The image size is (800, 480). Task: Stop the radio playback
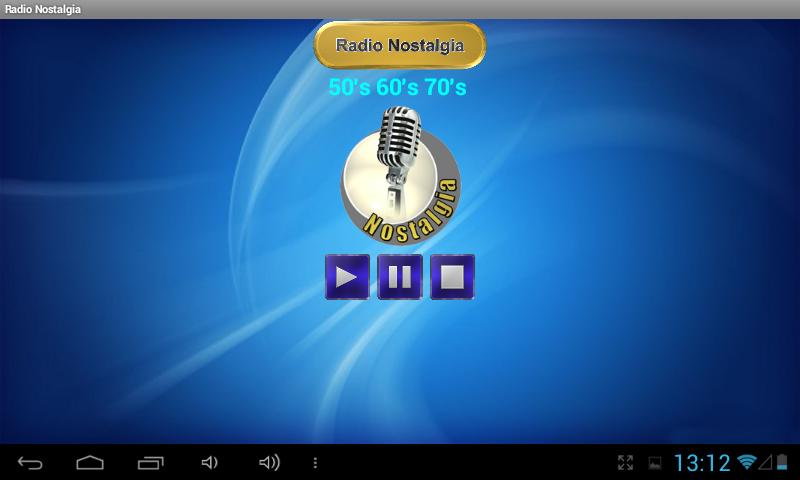coord(452,277)
